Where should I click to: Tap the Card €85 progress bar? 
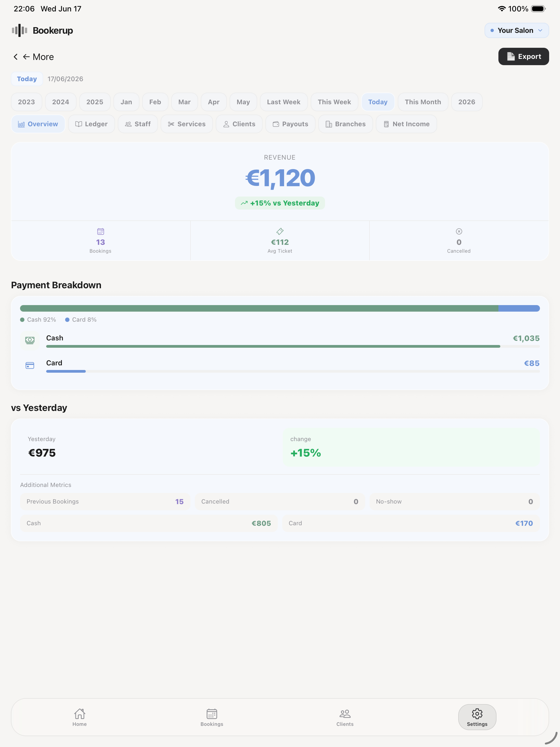[x=293, y=372]
